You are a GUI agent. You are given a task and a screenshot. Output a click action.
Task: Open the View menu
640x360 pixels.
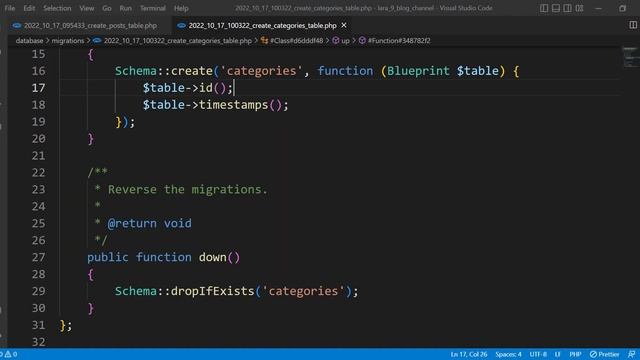[x=87, y=8]
